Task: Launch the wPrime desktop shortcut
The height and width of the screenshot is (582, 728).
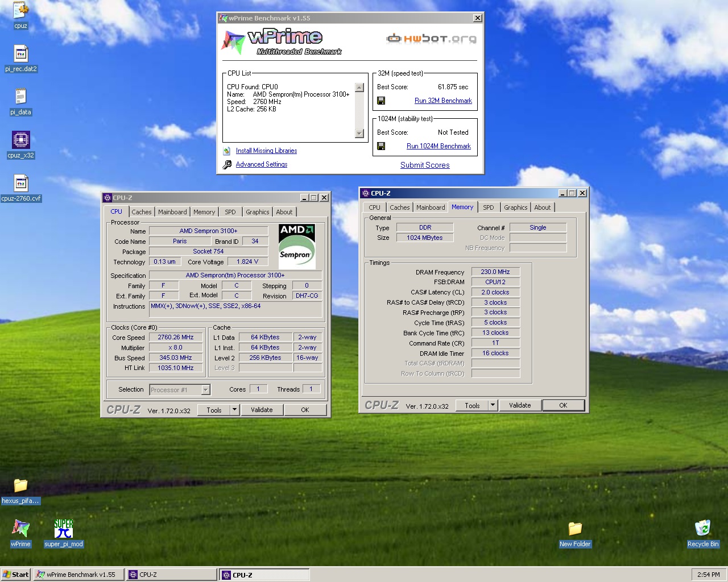Action: (x=20, y=534)
